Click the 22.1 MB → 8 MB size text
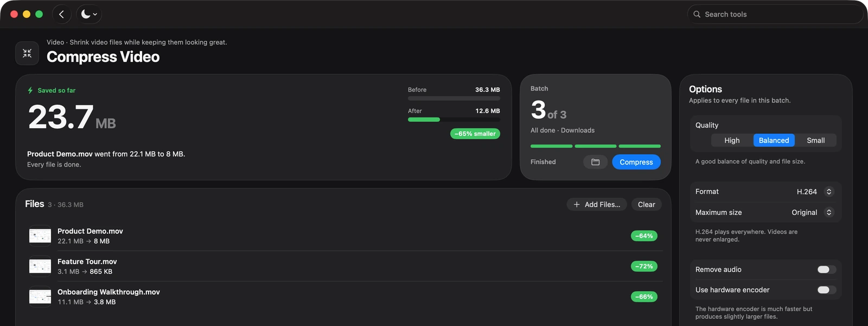 click(84, 241)
